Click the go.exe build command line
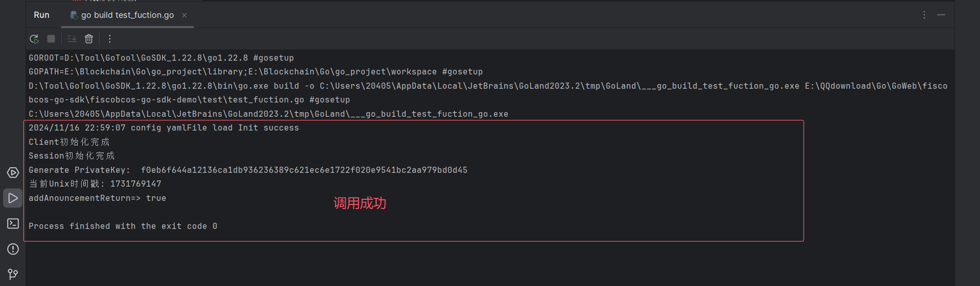Image resolution: width=980 pixels, height=286 pixels. click(x=488, y=86)
